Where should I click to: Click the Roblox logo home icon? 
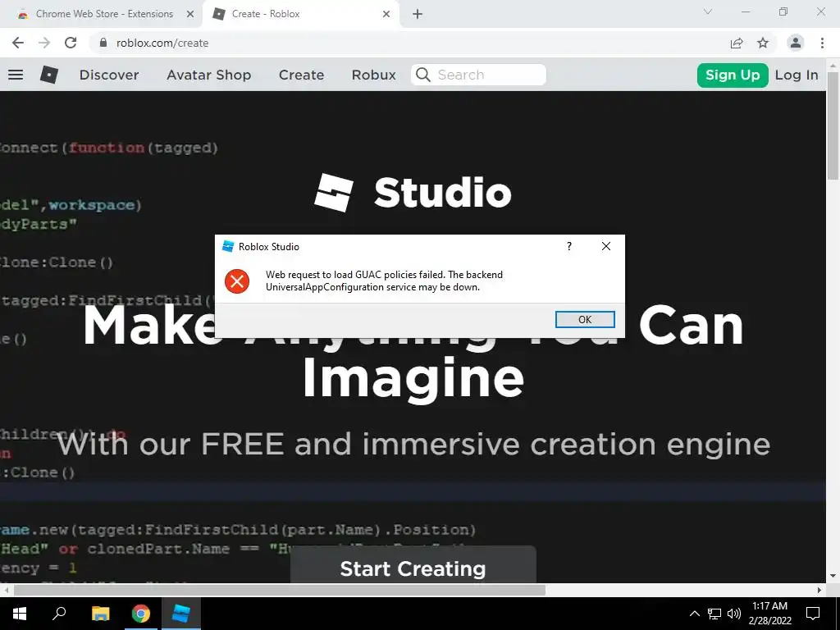48,75
